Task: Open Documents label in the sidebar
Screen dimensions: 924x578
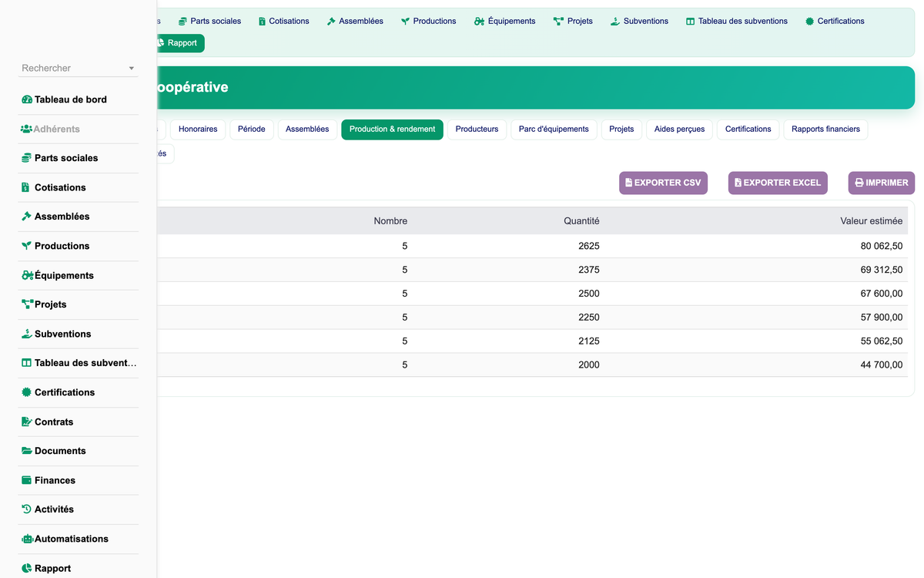Action: [x=60, y=451]
